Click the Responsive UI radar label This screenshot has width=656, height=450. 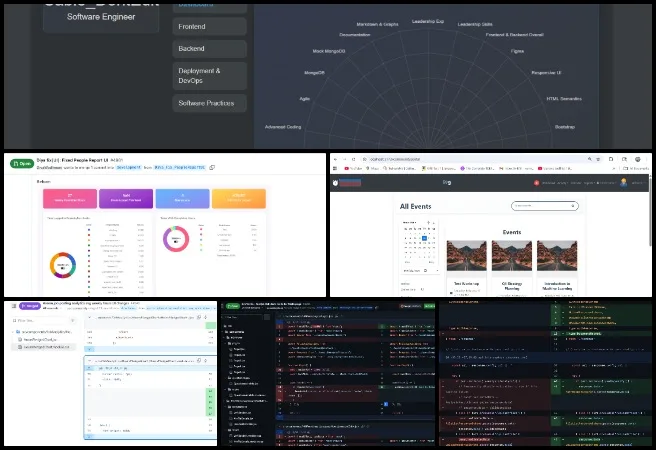546,73
